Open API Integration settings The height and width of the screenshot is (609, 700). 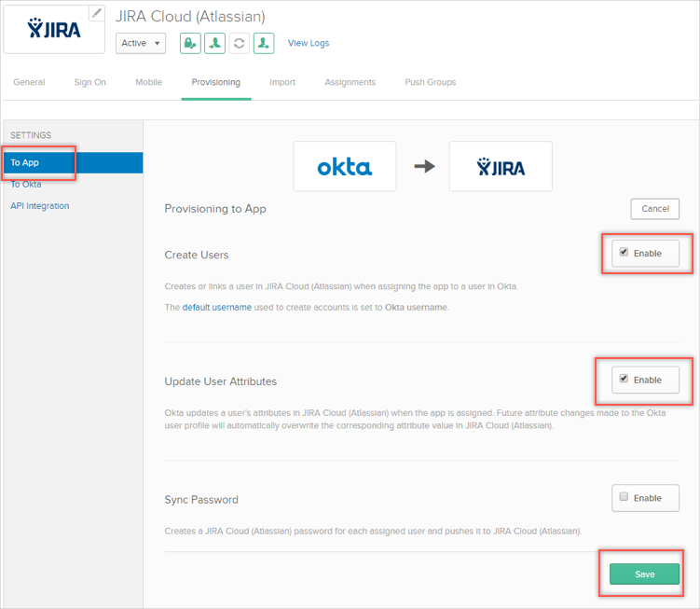[40, 206]
